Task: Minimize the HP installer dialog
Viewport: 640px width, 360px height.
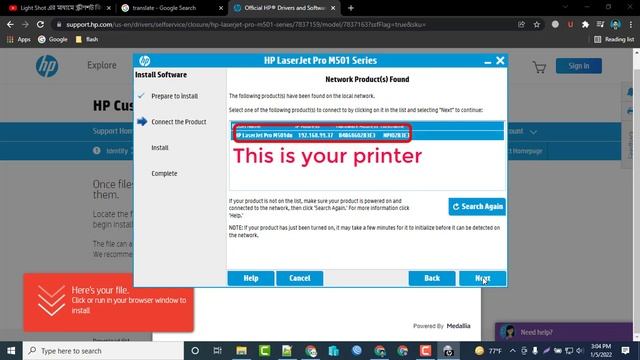Action: pyautogui.click(x=487, y=61)
